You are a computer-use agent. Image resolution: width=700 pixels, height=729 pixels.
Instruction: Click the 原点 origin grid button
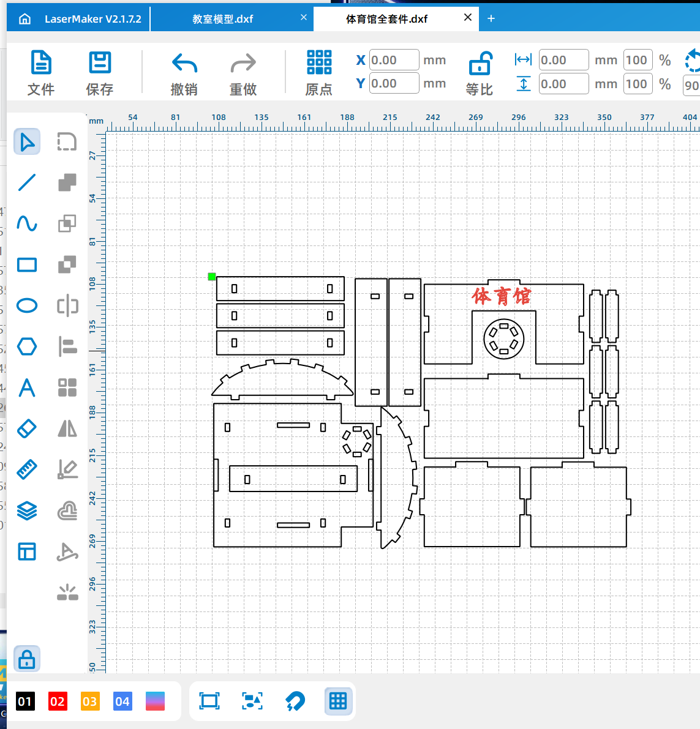tap(319, 73)
